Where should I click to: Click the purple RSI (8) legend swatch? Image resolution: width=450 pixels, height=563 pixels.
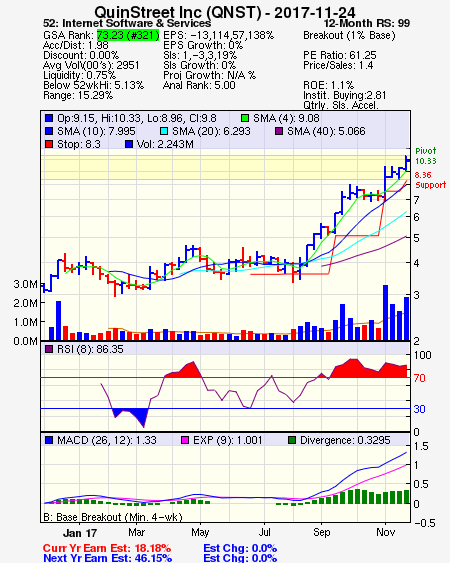click(x=49, y=349)
